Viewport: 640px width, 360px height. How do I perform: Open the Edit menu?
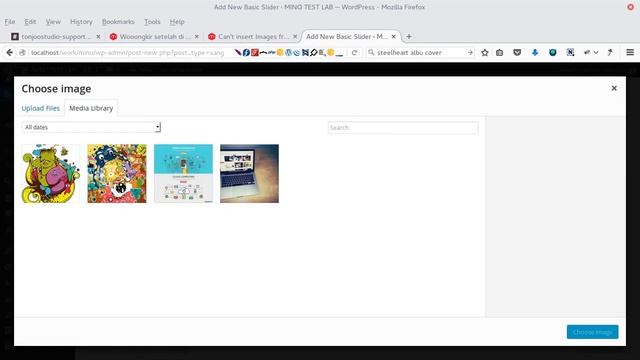(x=30, y=22)
